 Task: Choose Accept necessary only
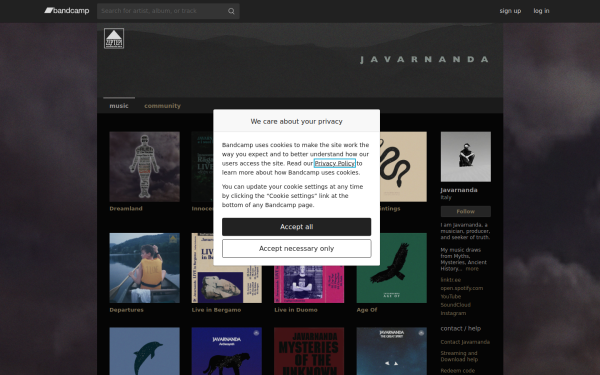tap(297, 249)
